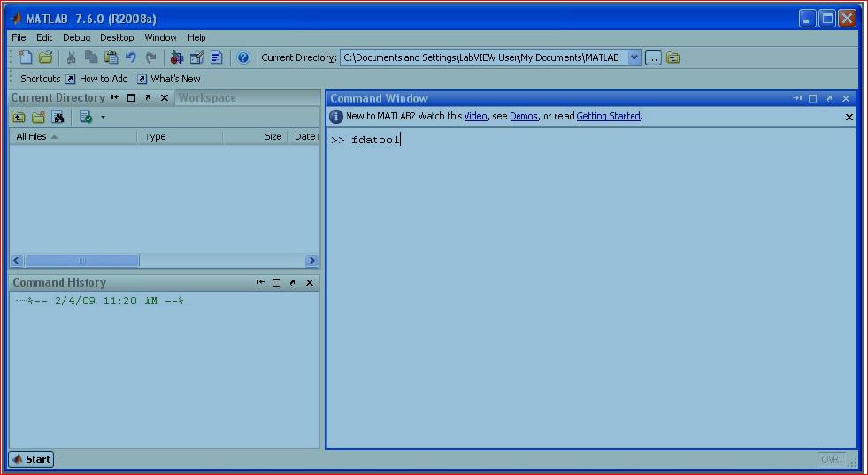This screenshot has height=475, width=868.
Task: Expand the reports dropdown arrow
Action: tap(103, 118)
